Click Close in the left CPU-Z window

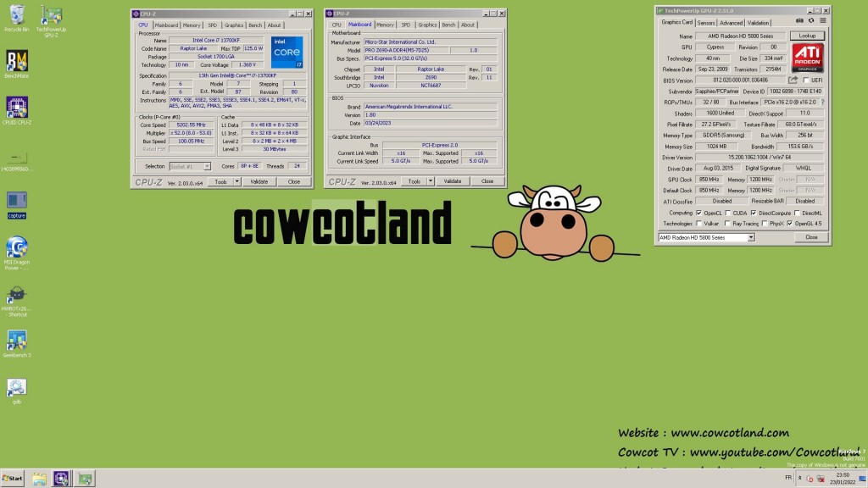[x=294, y=181]
